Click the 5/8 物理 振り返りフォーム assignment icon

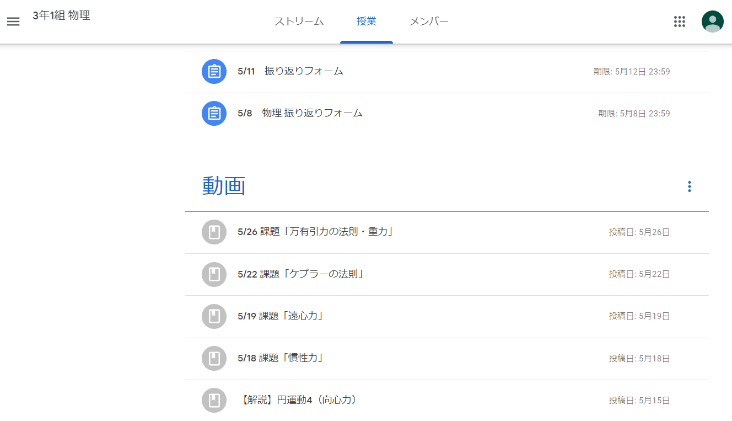coord(213,113)
